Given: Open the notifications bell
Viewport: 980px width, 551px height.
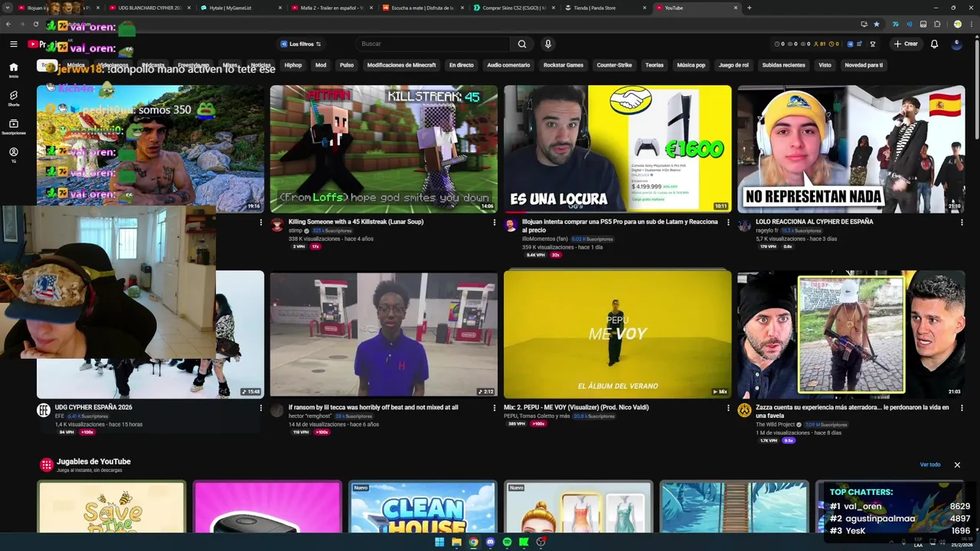Looking at the screenshot, I should tap(934, 44).
